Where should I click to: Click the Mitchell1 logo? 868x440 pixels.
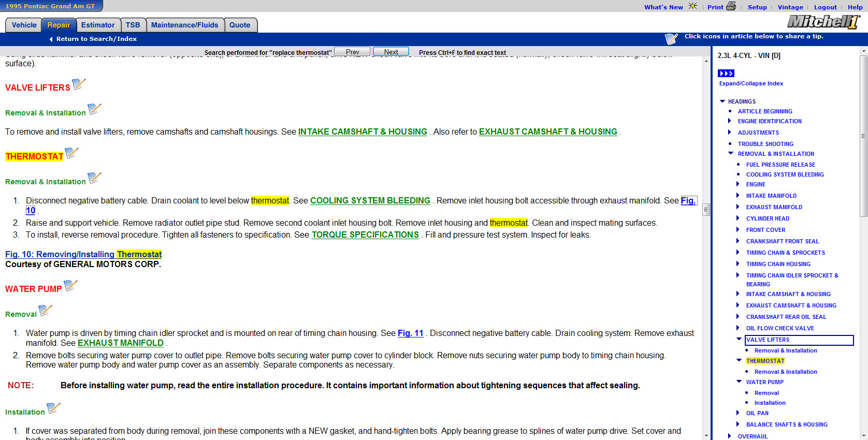823,22
